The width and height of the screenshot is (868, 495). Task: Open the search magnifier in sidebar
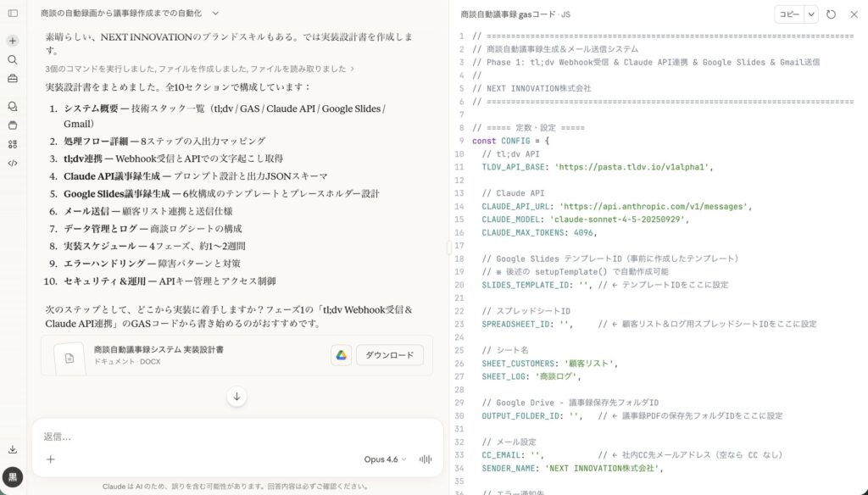[13, 60]
